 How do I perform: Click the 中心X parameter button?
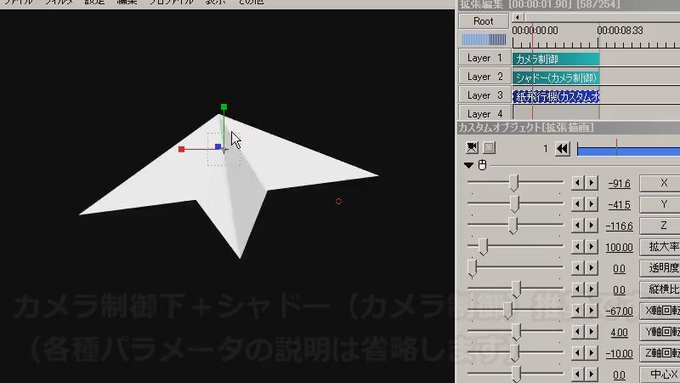(x=660, y=374)
